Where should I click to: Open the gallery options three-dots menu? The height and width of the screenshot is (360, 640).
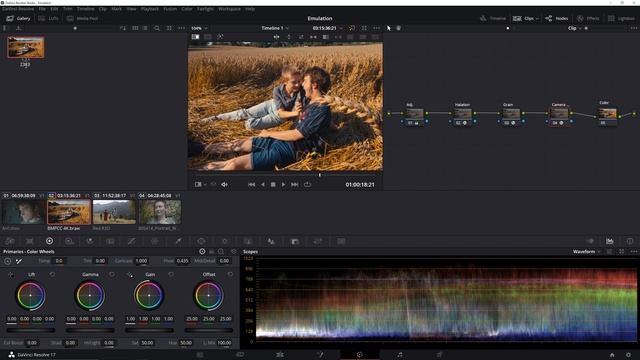click(x=181, y=28)
